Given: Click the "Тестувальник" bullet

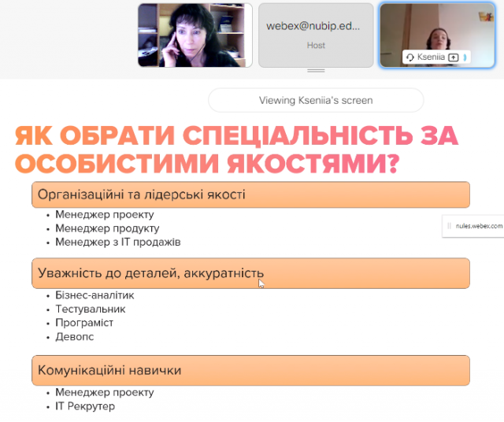Looking at the screenshot, I should 91,309.
